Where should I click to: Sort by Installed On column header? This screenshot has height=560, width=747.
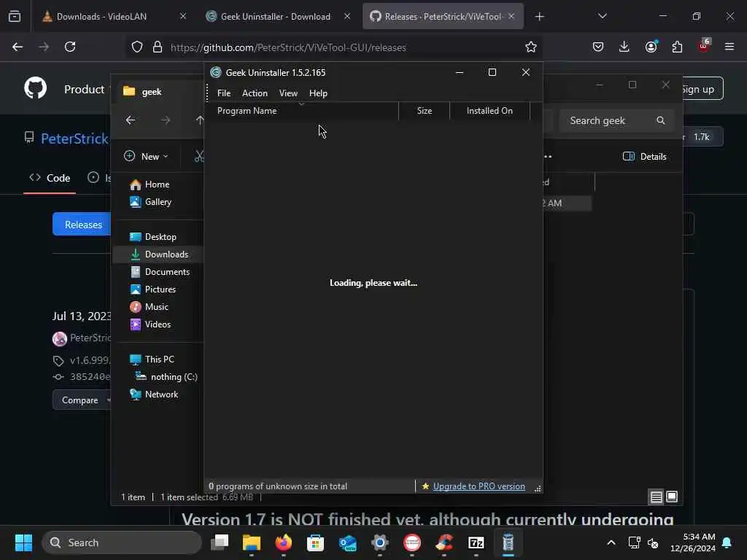(x=489, y=111)
